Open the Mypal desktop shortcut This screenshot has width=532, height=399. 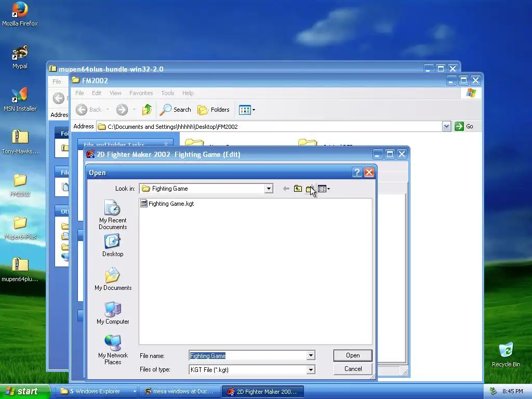(20, 57)
